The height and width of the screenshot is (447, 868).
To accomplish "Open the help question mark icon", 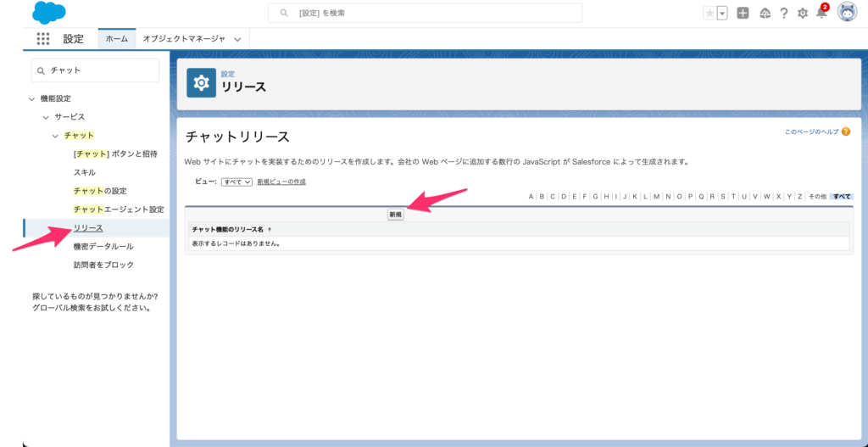I will click(x=784, y=14).
